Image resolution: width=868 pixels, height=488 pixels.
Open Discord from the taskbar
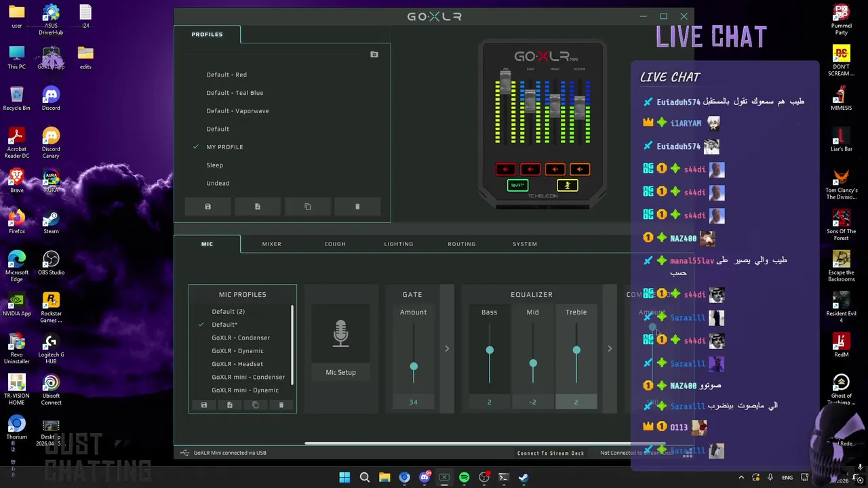click(425, 478)
